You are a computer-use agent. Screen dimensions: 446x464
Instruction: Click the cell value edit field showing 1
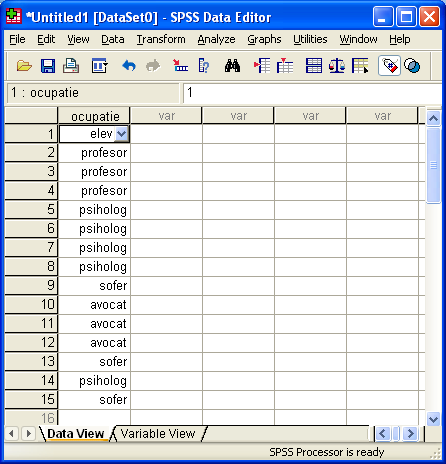pyautogui.click(x=312, y=93)
